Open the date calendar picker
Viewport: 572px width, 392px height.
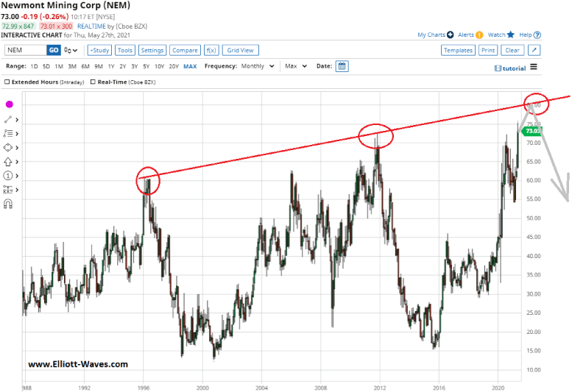point(342,66)
